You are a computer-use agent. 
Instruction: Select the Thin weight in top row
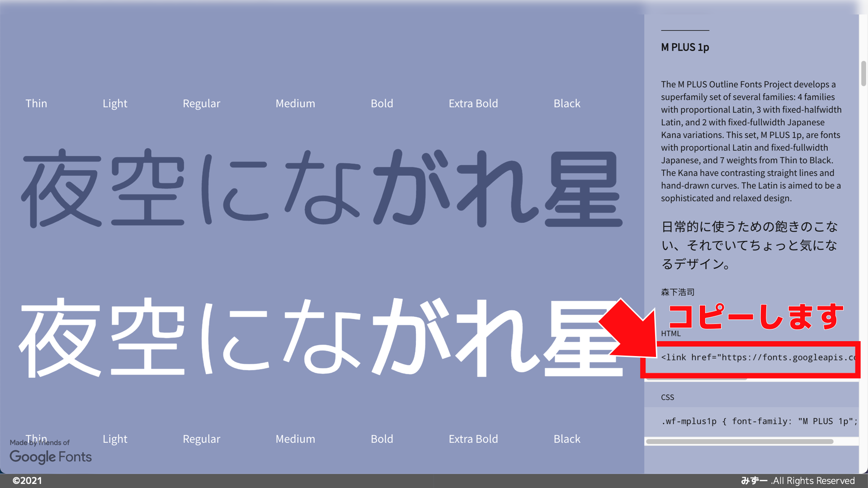click(x=36, y=103)
